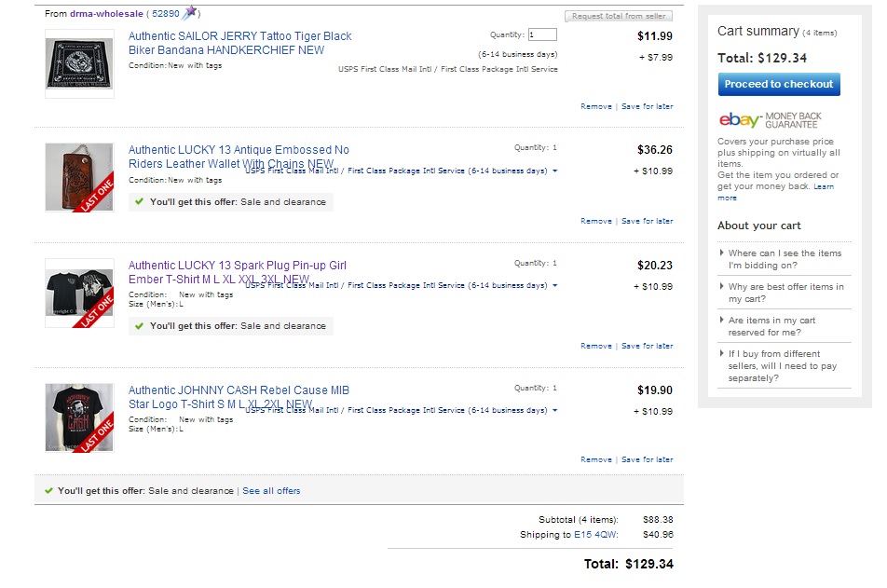Click the bandana quantity input field
The image size is (887, 588).
click(x=542, y=34)
